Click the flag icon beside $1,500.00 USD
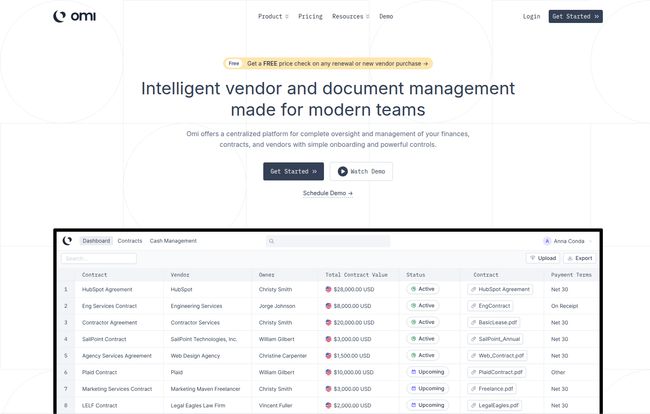Screen dimensions: 650x414 coord(328,356)
